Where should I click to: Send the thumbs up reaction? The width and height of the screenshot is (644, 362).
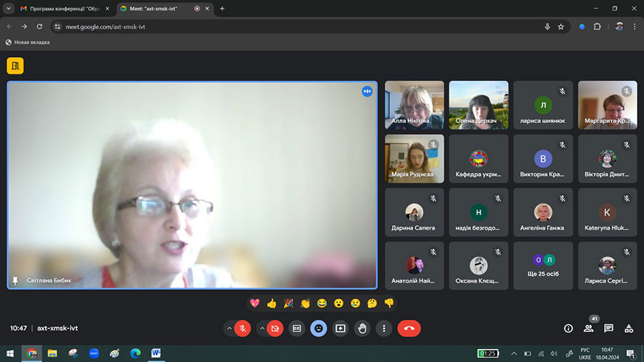click(271, 303)
